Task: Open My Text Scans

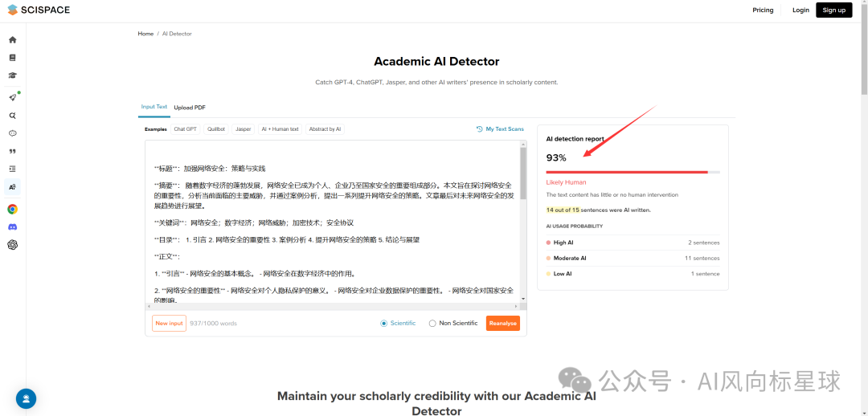Action: [x=500, y=128]
